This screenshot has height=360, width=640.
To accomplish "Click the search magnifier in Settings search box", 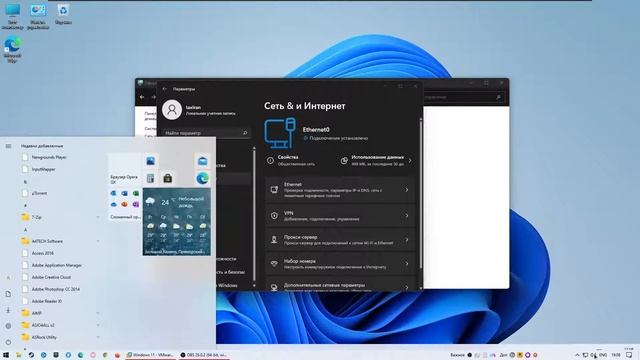I will [245, 133].
